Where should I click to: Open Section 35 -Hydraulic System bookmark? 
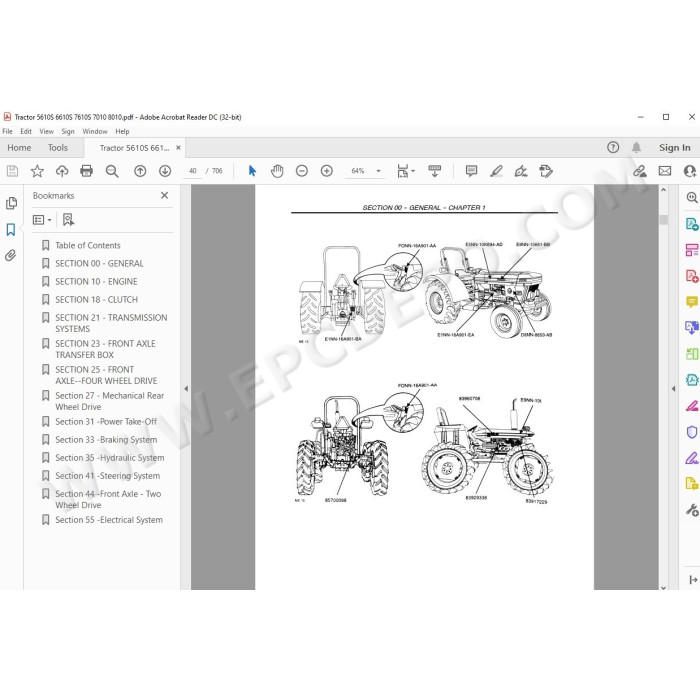[110, 458]
